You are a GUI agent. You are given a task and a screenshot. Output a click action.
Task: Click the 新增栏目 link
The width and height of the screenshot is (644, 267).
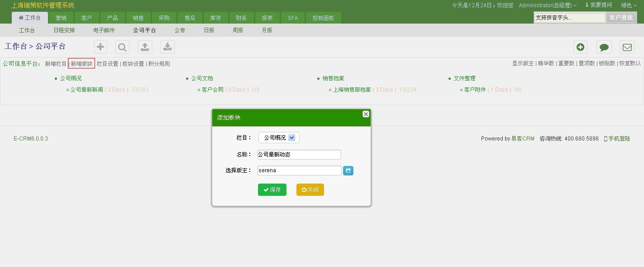click(56, 64)
